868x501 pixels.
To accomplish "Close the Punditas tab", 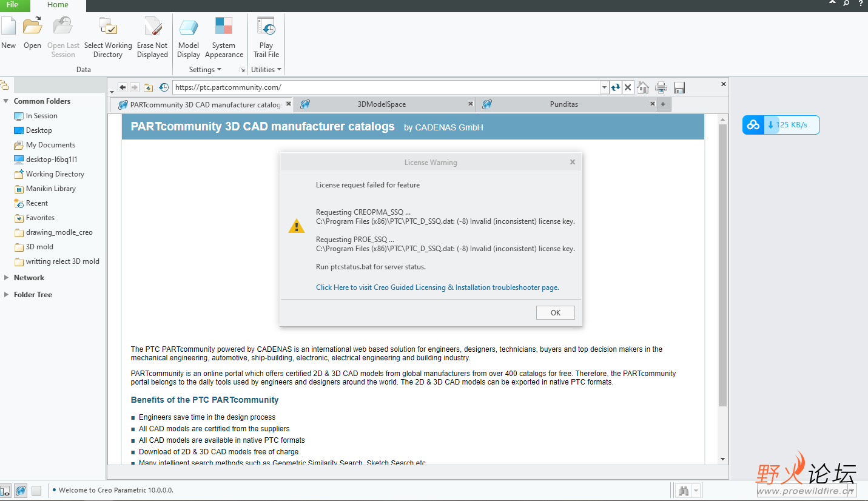I will [x=653, y=104].
